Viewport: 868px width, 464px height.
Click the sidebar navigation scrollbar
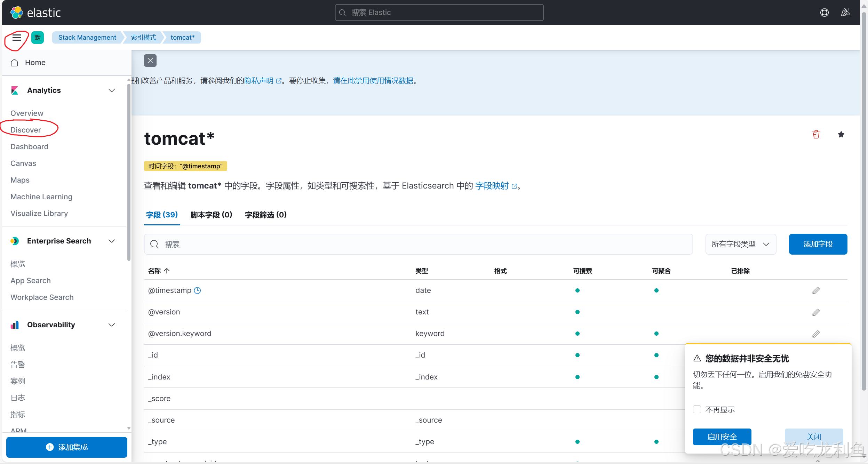pos(129,172)
